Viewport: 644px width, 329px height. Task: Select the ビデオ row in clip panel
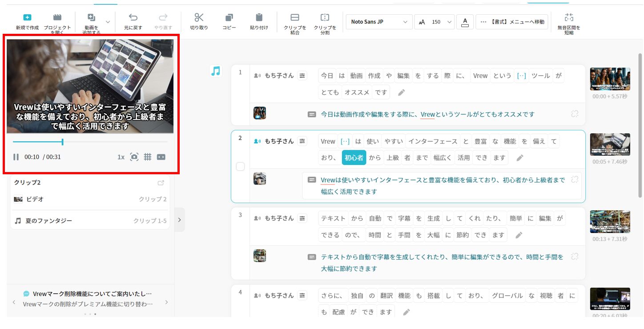point(90,199)
